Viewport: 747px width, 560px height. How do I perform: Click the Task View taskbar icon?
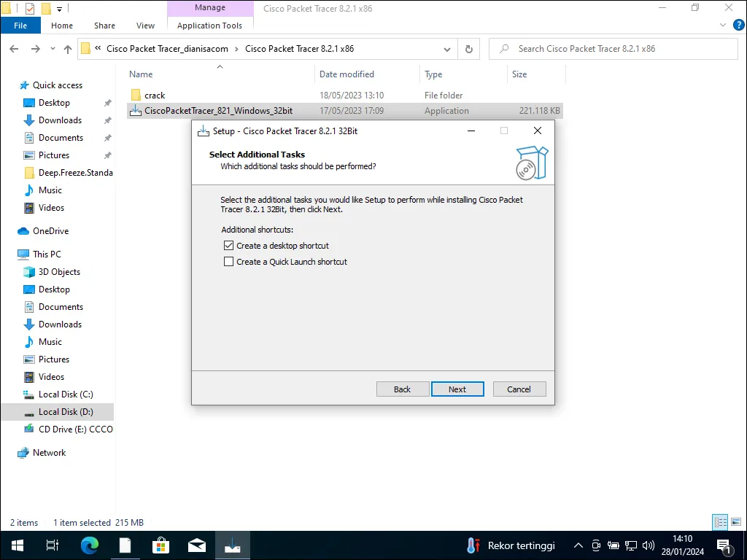point(53,545)
